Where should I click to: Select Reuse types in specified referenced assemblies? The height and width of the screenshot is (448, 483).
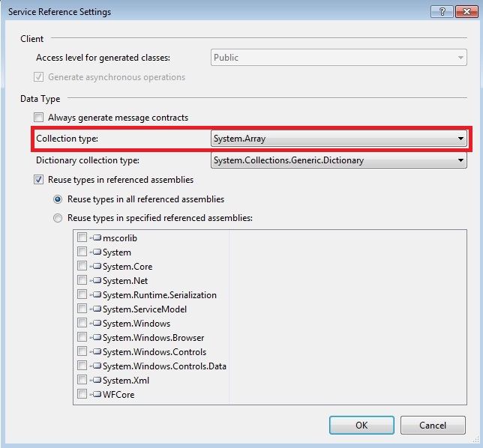tap(58, 218)
